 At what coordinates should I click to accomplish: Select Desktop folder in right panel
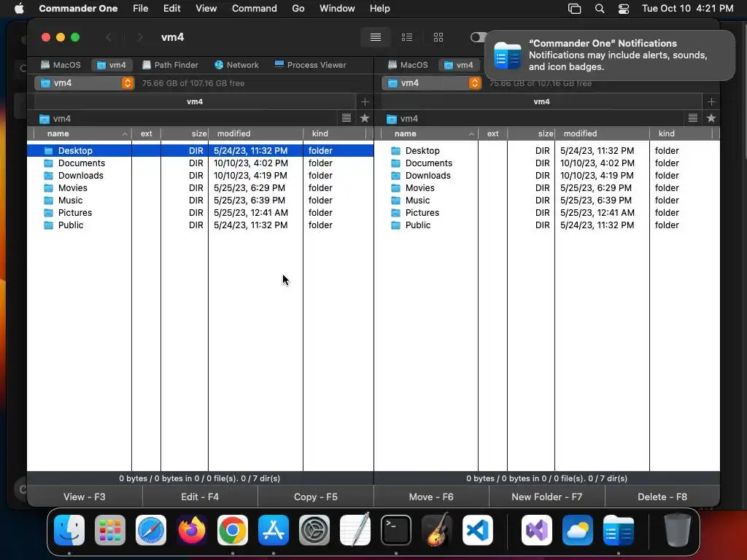[x=547, y=150]
